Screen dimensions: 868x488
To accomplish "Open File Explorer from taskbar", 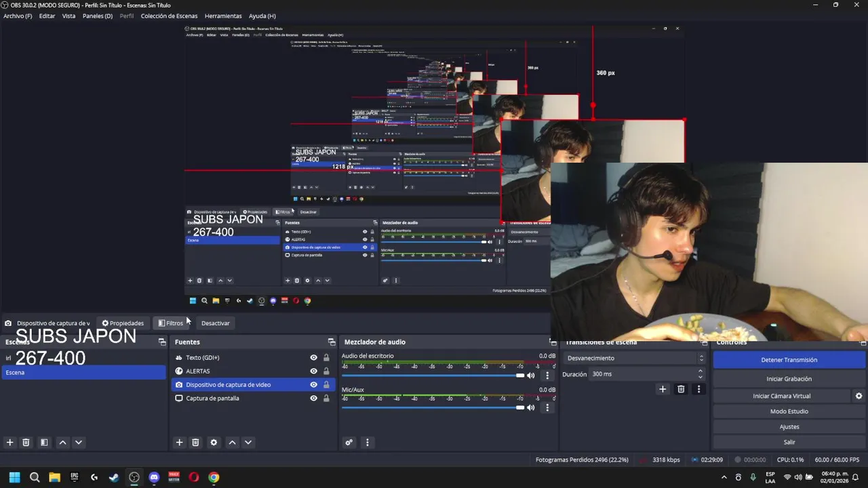I will (x=54, y=477).
